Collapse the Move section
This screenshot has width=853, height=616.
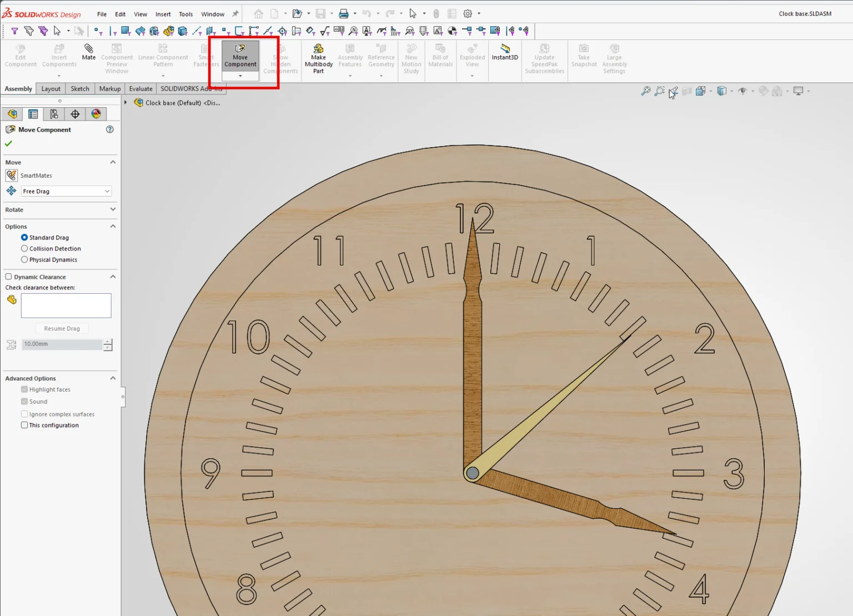pyautogui.click(x=113, y=162)
